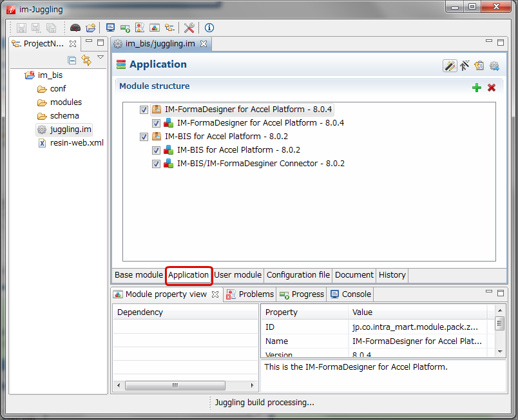Minimize the Module property view panel
This screenshot has width=518, height=420.
click(489, 292)
